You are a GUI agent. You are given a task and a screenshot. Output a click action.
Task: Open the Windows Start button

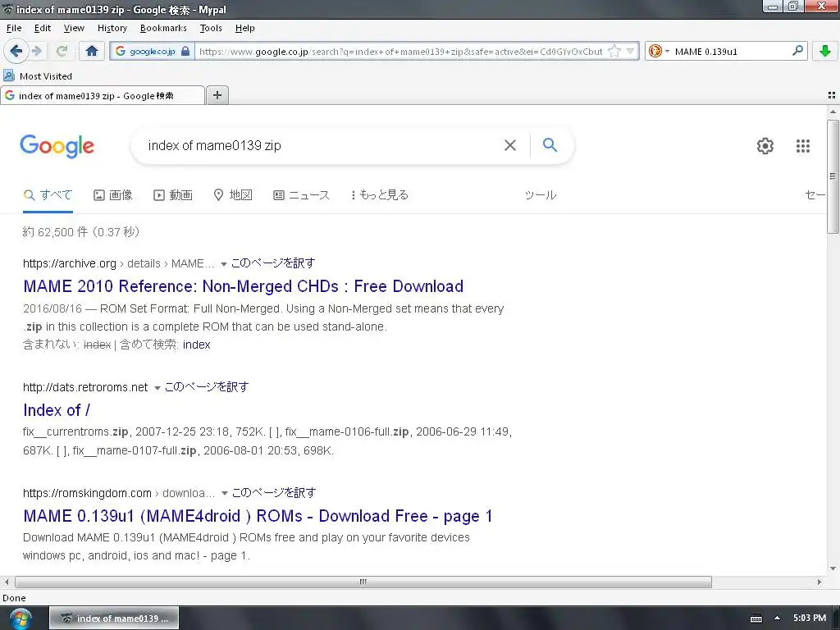coord(21,619)
